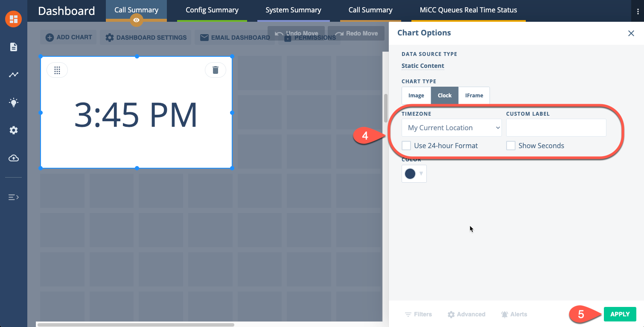Viewport: 644px width, 327px height.
Task: Open the insights lightbulb icon
Action: pyautogui.click(x=14, y=102)
